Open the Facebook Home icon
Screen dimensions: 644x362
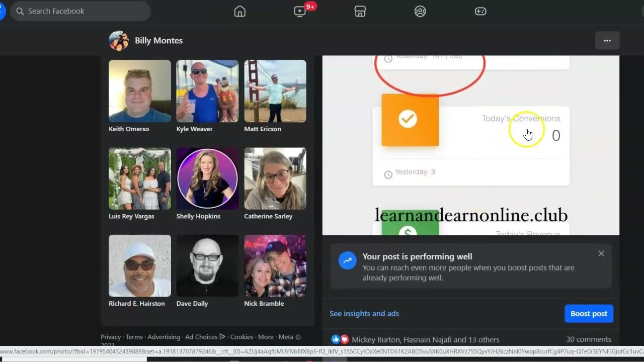240,11
